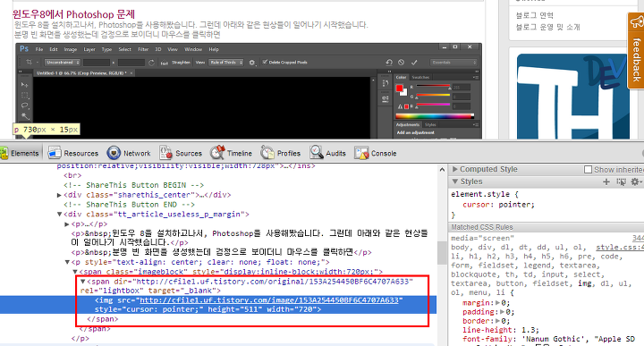This screenshot has height=346, width=644.
Task: Open the Essentials workspace dropdown in Photoshop
Action: (453, 63)
